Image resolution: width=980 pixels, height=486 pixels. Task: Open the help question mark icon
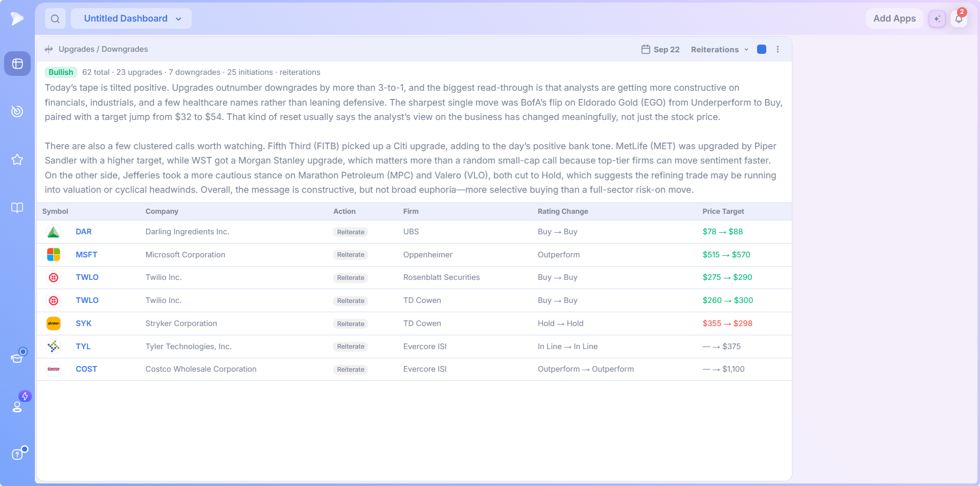pos(17,454)
